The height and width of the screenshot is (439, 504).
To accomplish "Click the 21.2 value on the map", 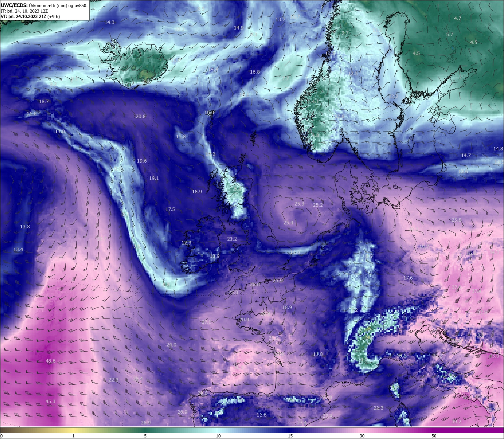I will pos(232,239).
